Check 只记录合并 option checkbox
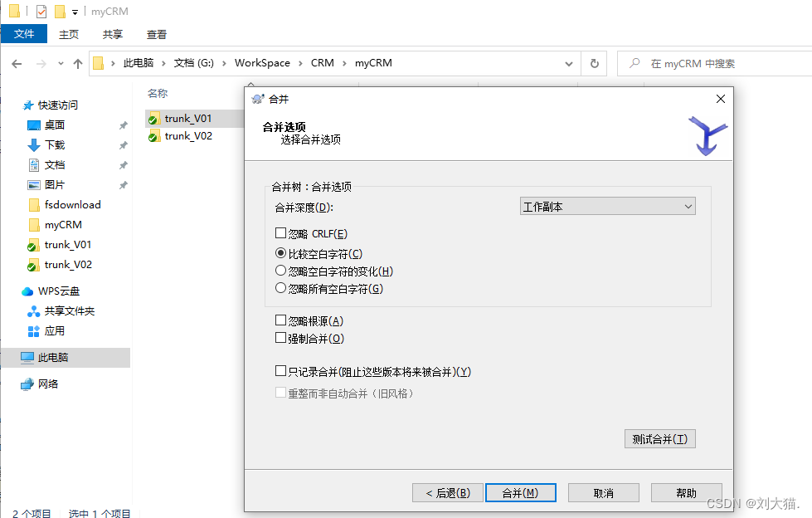This screenshot has height=518, width=812. (x=280, y=371)
